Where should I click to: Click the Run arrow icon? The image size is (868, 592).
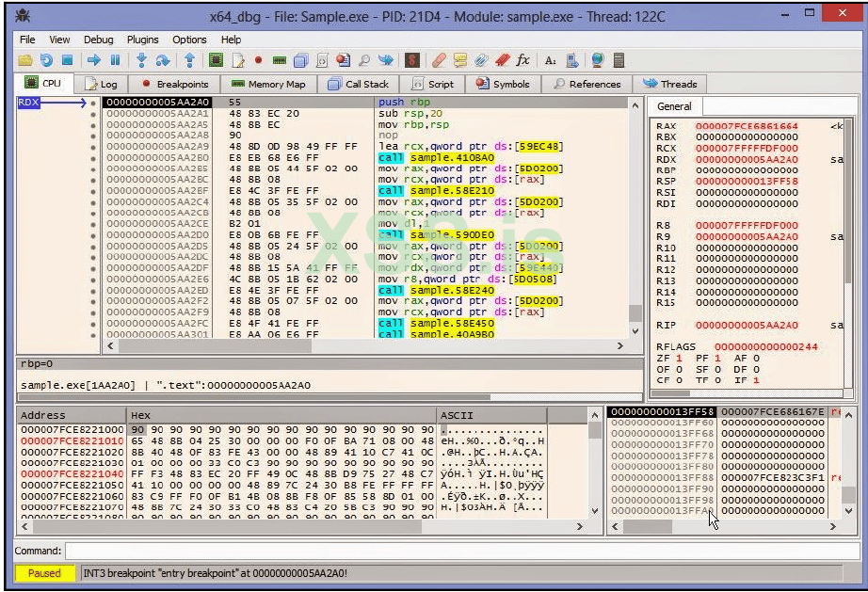(94, 60)
